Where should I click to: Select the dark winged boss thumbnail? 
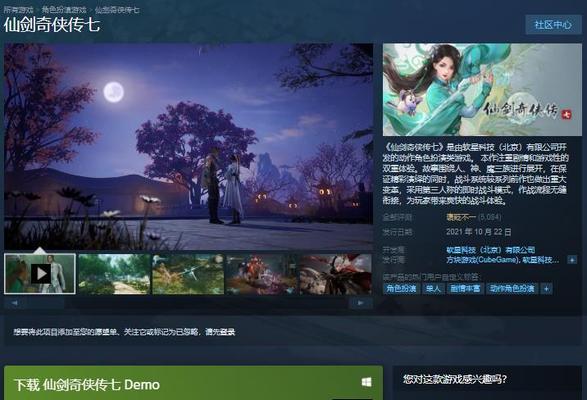pyautogui.click(x=335, y=274)
